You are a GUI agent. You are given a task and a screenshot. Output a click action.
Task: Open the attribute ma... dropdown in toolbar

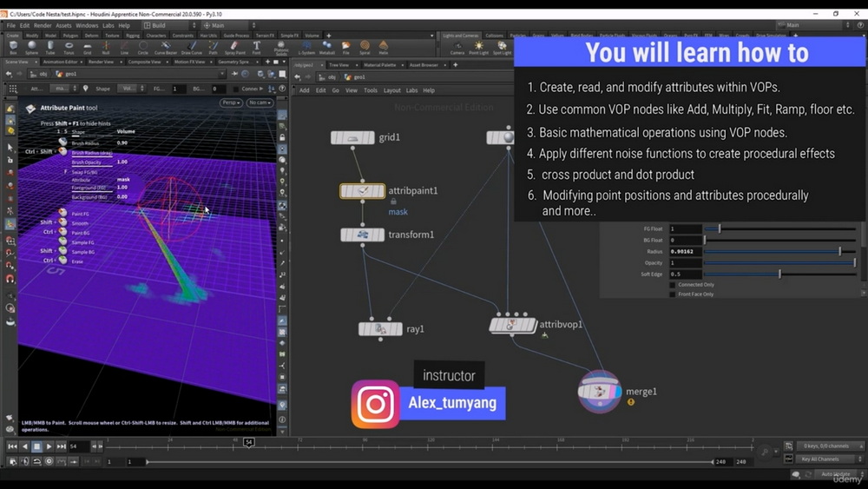[63, 89]
